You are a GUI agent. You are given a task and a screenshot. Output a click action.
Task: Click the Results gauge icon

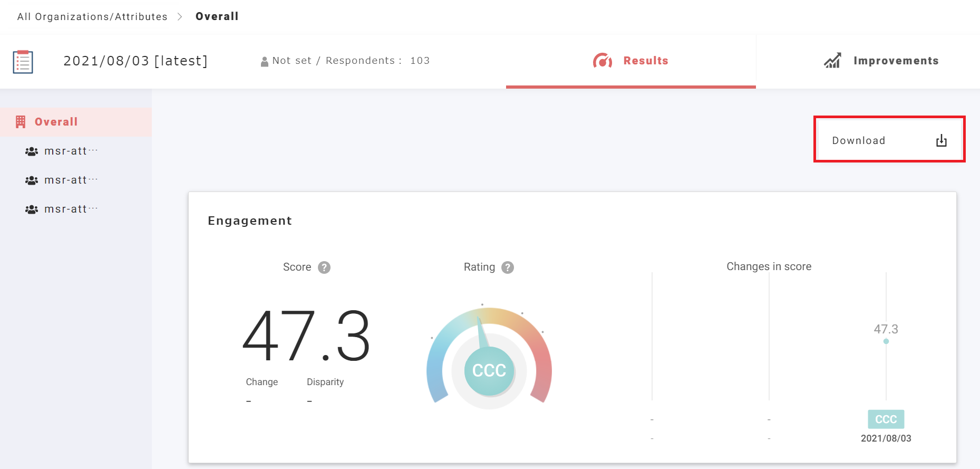tap(602, 61)
